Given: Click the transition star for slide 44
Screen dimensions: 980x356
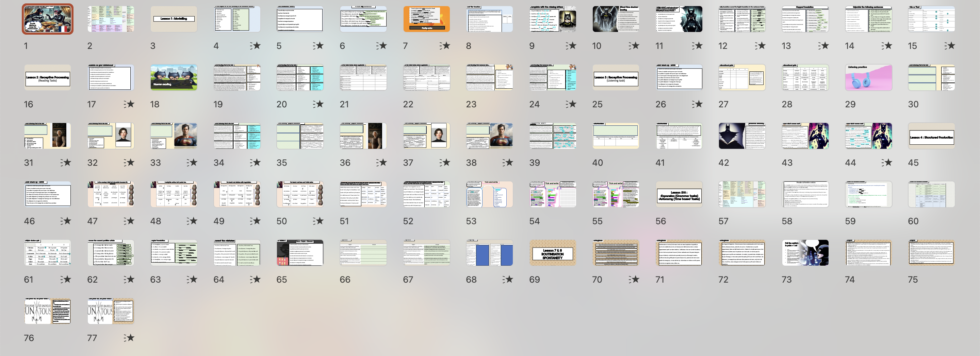Looking at the screenshot, I should pyautogui.click(x=887, y=163).
